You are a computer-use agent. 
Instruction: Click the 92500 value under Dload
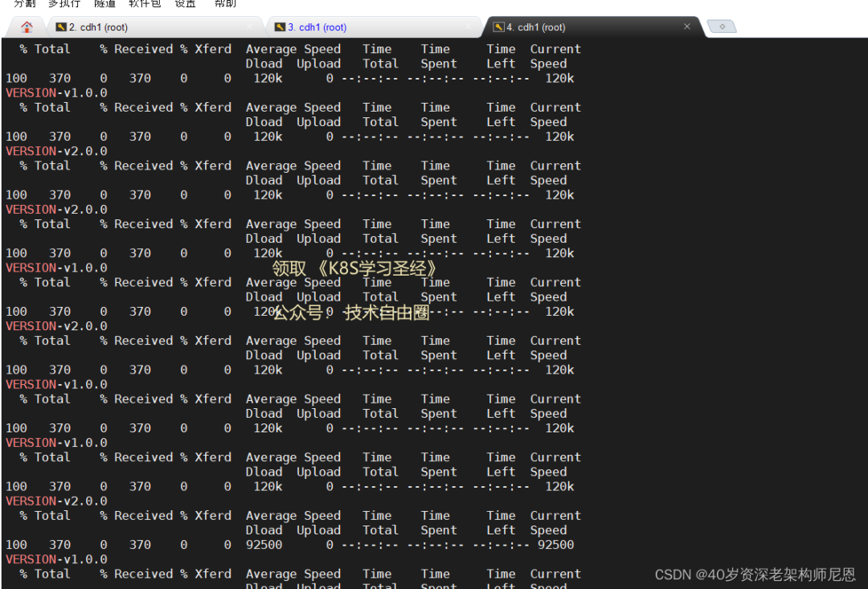264,545
